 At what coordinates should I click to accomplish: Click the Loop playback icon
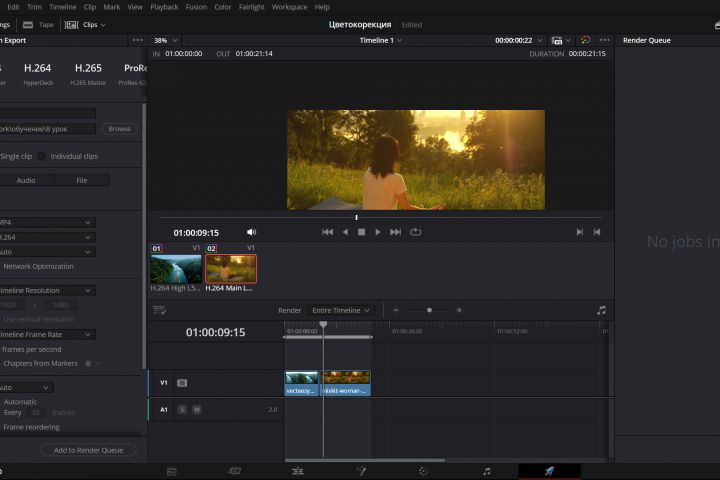(x=415, y=232)
